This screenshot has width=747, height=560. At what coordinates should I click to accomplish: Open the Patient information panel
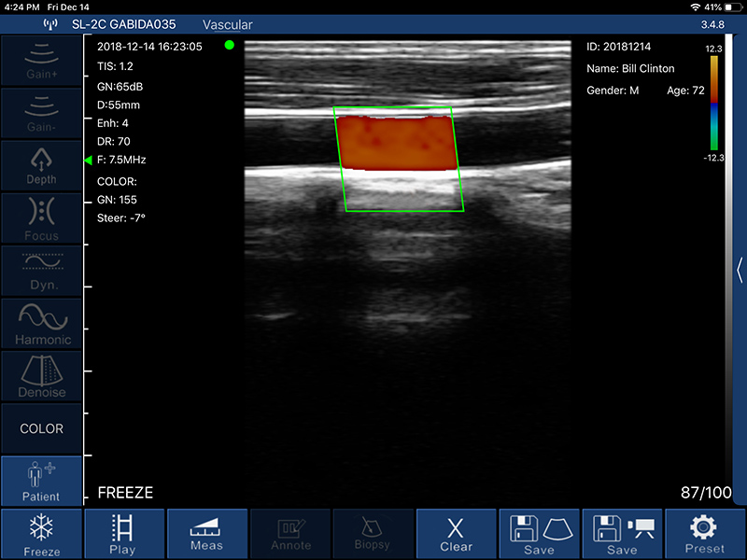(x=41, y=482)
